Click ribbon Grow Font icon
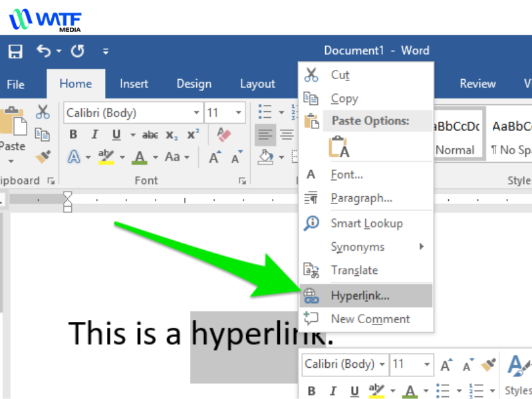This screenshot has height=399, width=532. click(215, 157)
